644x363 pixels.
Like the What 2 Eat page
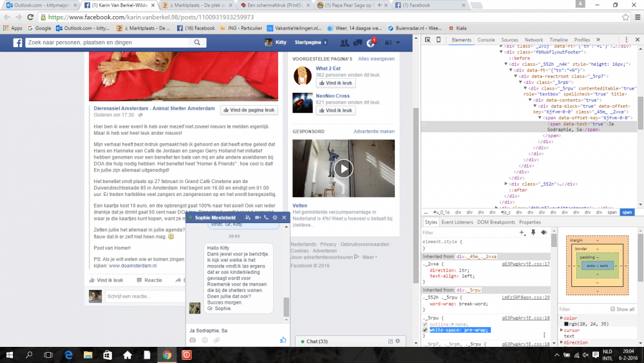pyautogui.click(x=336, y=83)
